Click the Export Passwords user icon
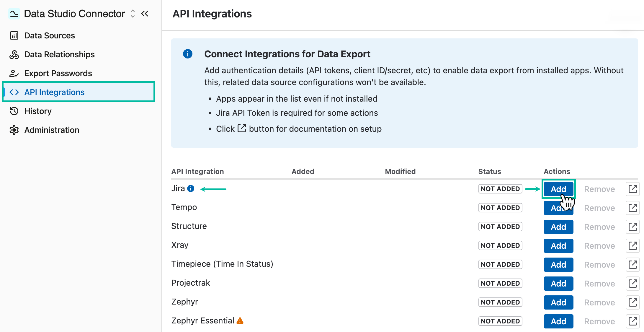Viewport: 644px width, 332px height. (x=14, y=73)
